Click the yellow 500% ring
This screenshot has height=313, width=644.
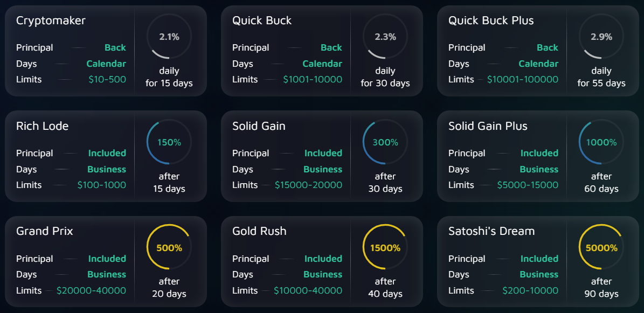169,247
